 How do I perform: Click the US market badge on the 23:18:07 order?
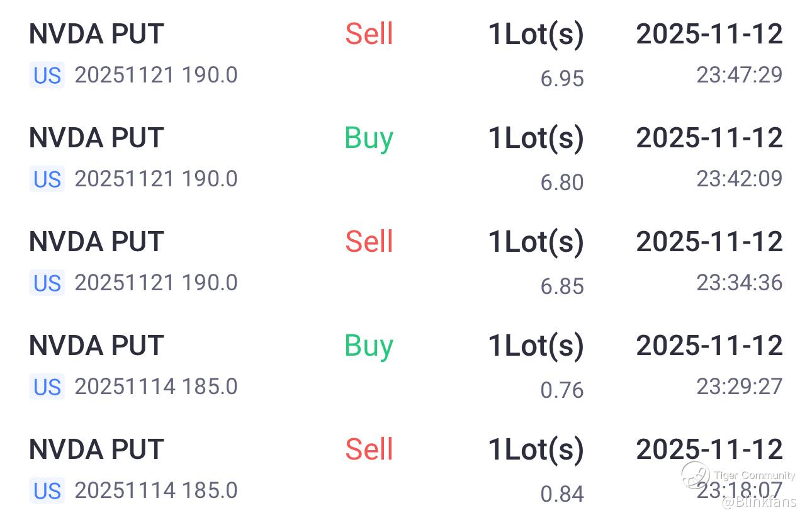tap(47, 491)
